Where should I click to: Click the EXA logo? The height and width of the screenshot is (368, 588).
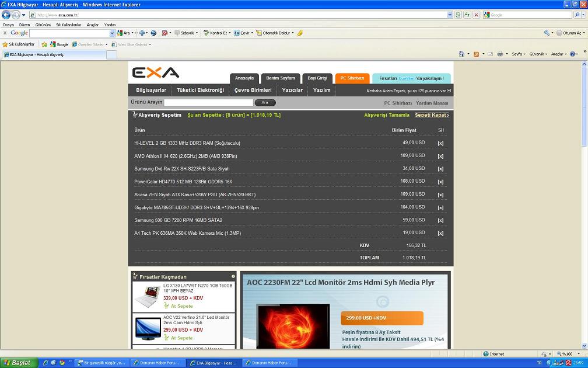pyautogui.click(x=156, y=72)
